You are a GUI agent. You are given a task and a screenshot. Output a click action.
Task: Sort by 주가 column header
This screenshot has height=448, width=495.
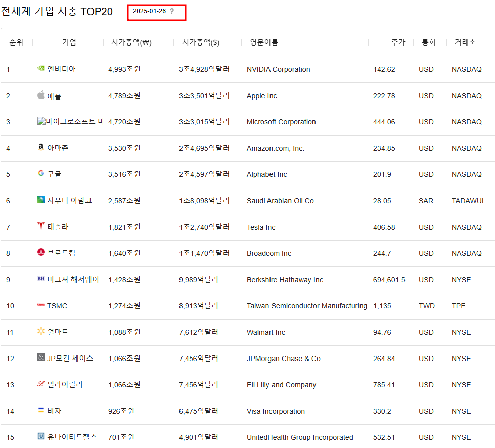pos(398,42)
